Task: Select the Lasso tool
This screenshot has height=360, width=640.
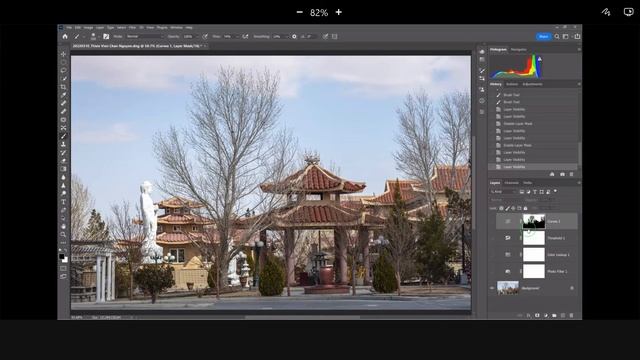Action: pos(63,70)
